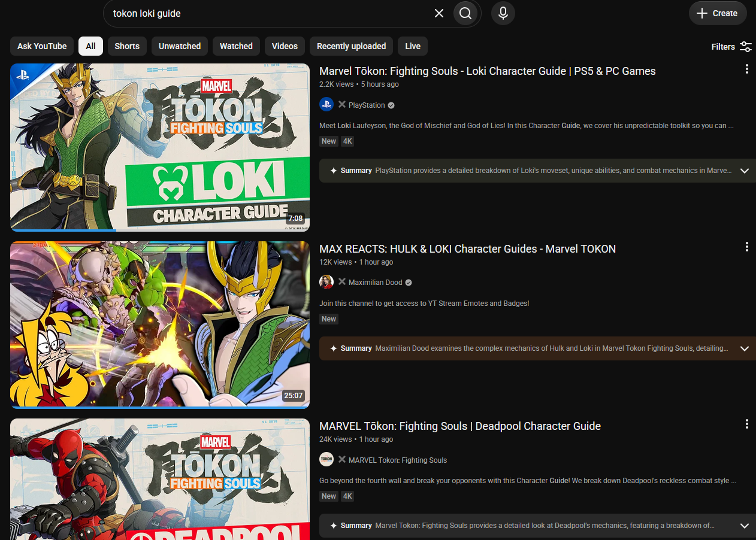This screenshot has height=540, width=756.
Task: Click the 25:07 duration label
Action: coord(294,396)
